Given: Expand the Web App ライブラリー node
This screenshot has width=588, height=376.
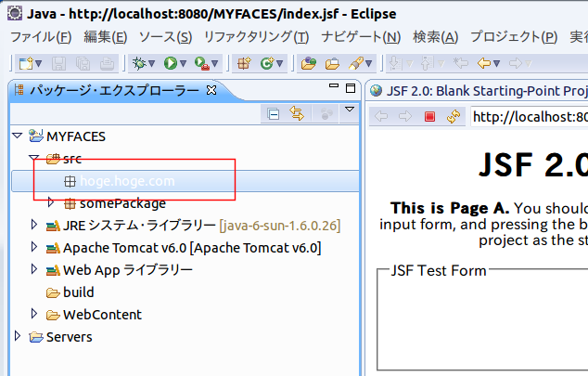Looking at the screenshot, I should tap(34, 268).
